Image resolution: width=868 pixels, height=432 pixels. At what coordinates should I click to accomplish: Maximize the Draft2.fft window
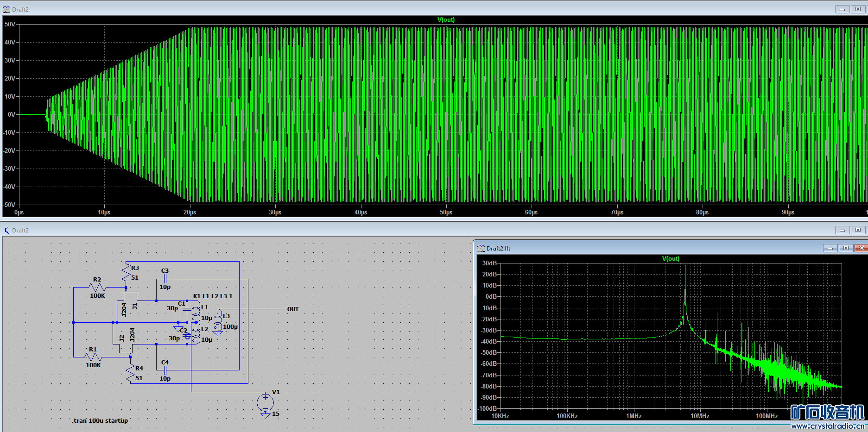coord(846,248)
